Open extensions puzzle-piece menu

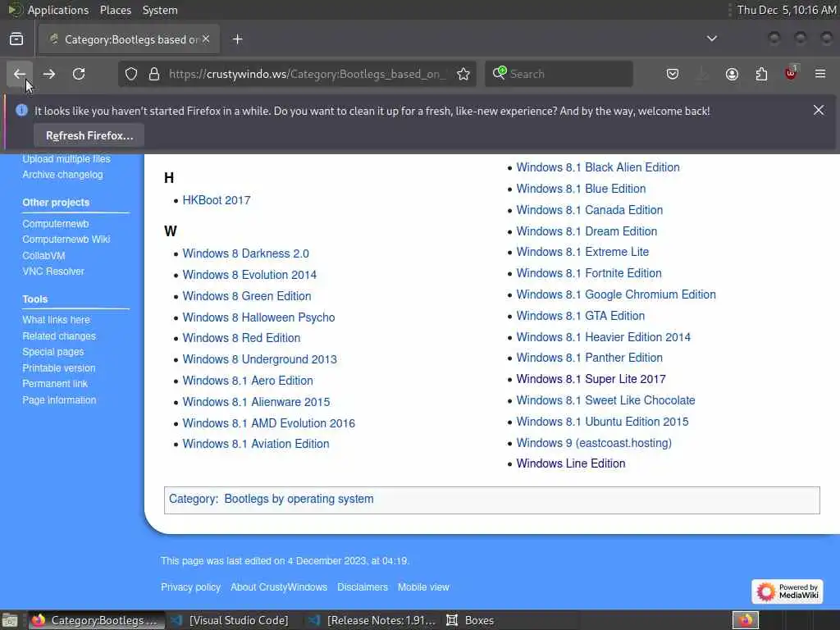(x=761, y=74)
